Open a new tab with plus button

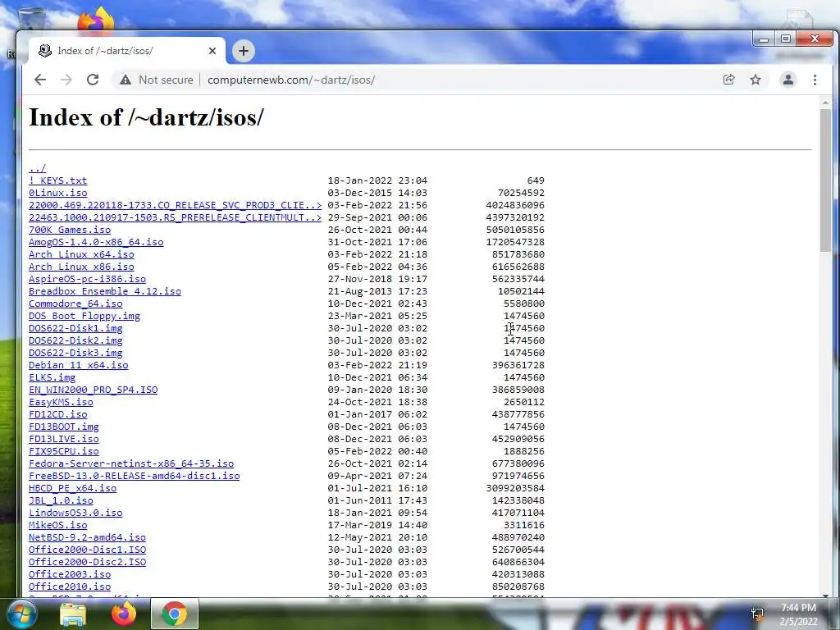(243, 51)
